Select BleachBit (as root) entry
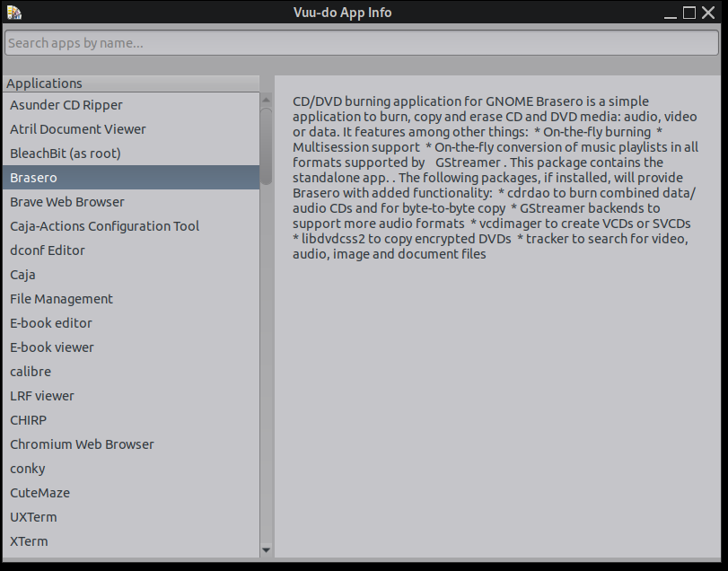The height and width of the screenshot is (571, 728). (x=131, y=154)
